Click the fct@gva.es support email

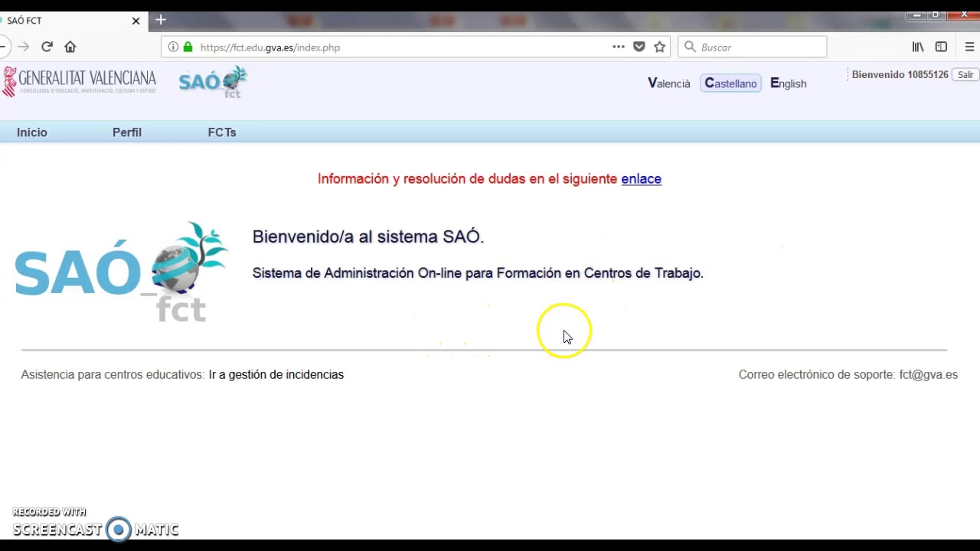(x=928, y=374)
